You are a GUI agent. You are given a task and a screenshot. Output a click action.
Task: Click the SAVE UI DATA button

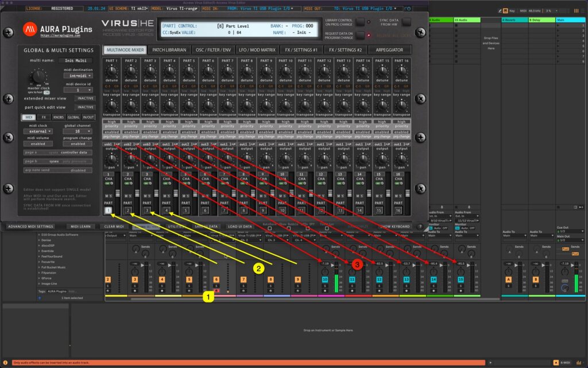(206, 225)
